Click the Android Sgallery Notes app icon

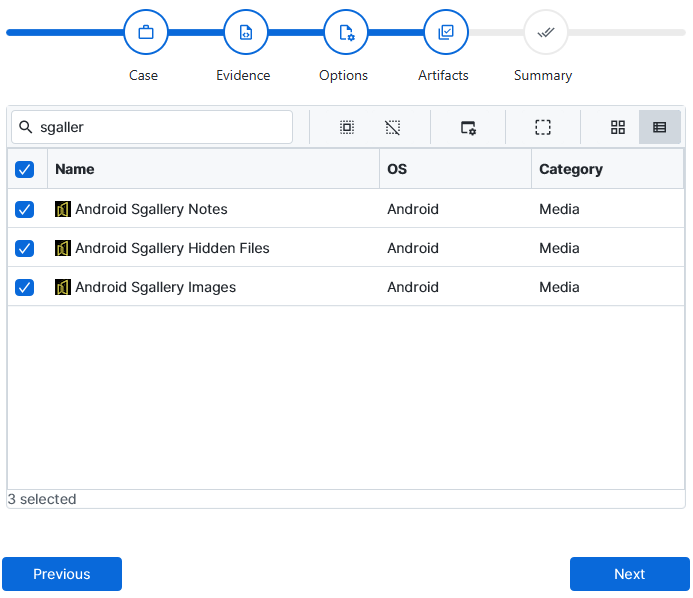point(63,209)
